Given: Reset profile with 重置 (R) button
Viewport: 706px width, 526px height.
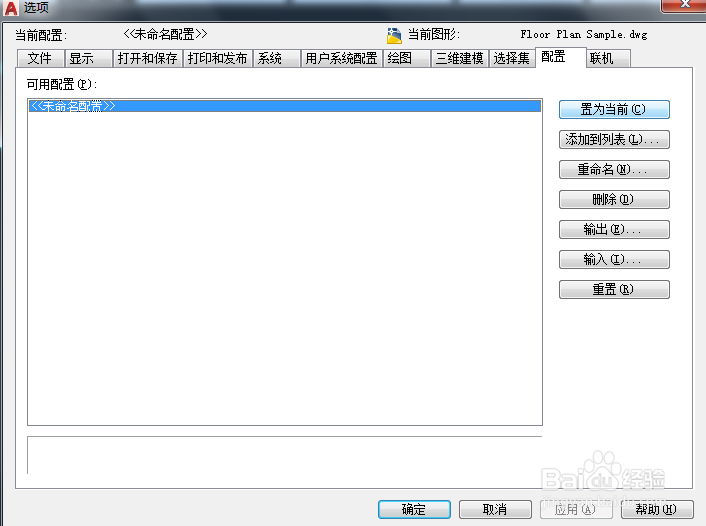Looking at the screenshot, I should (614, 290).
